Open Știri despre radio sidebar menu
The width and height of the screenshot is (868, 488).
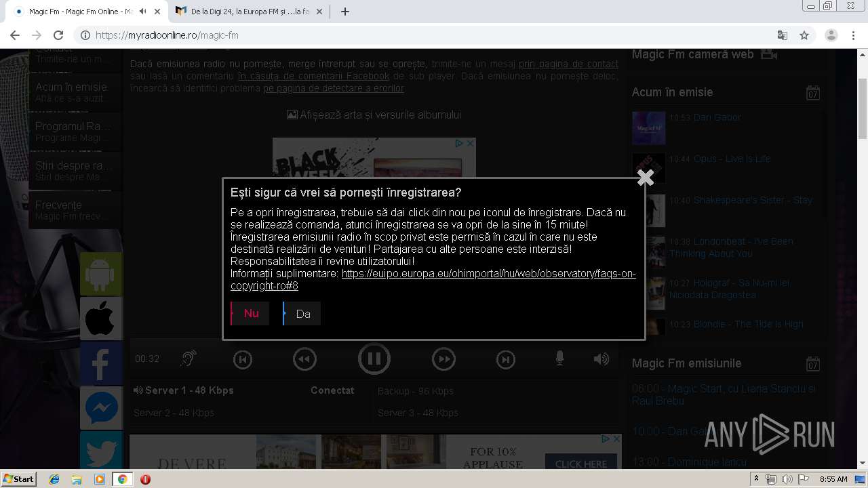coord(75,171)
